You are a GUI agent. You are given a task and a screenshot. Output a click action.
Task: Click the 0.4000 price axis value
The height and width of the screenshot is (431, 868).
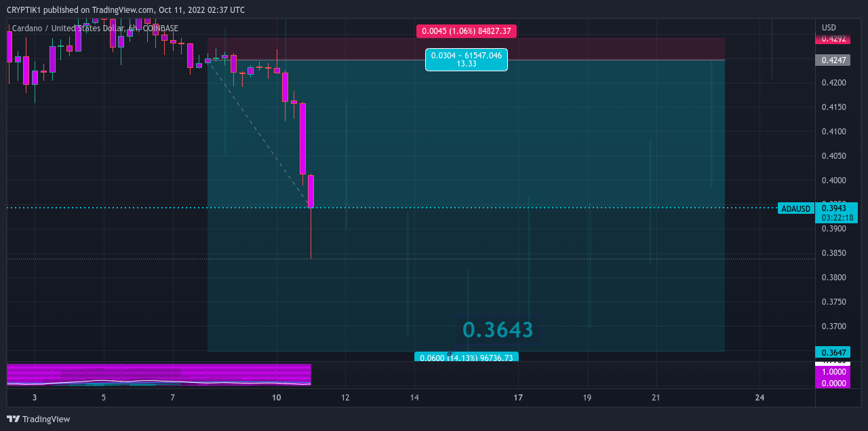pyautogui.click(x=833, y=181)
